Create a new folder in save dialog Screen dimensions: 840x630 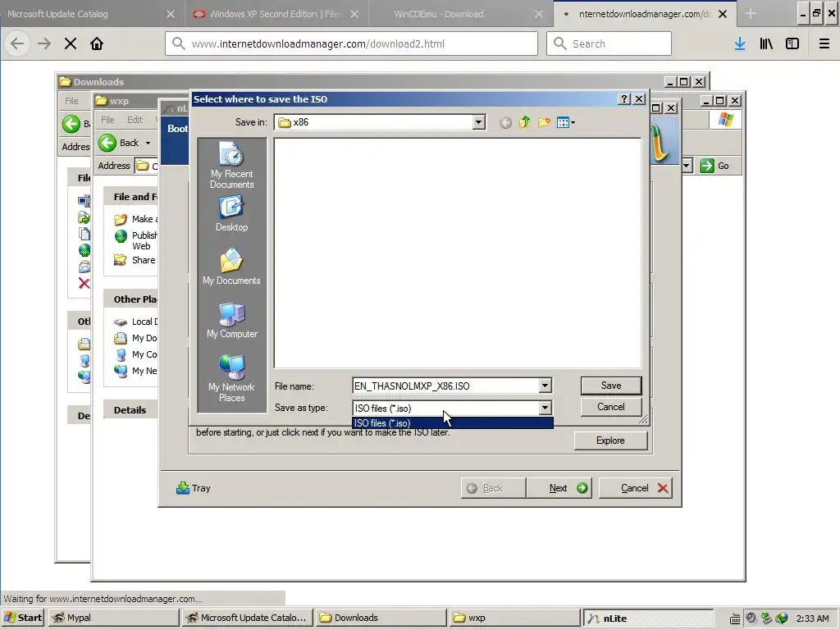tap(544, 123)
